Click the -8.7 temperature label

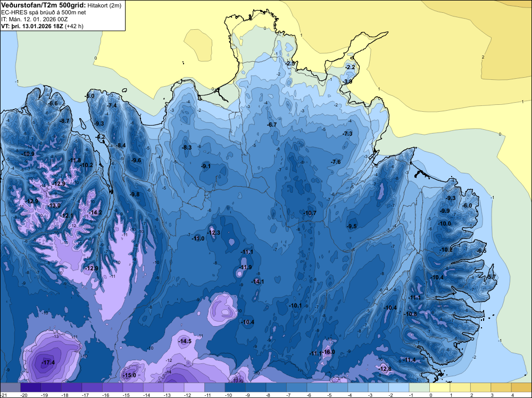click(x=64, y=121)
